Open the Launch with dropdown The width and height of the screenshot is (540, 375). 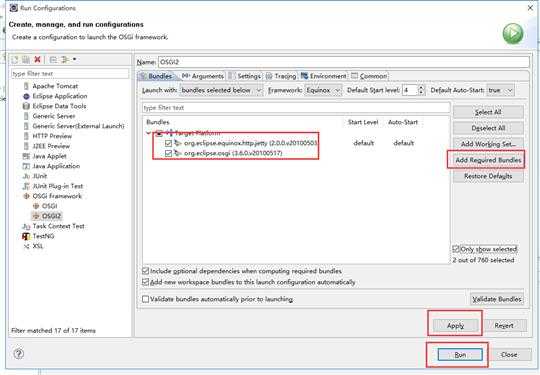tap(221, 90)
